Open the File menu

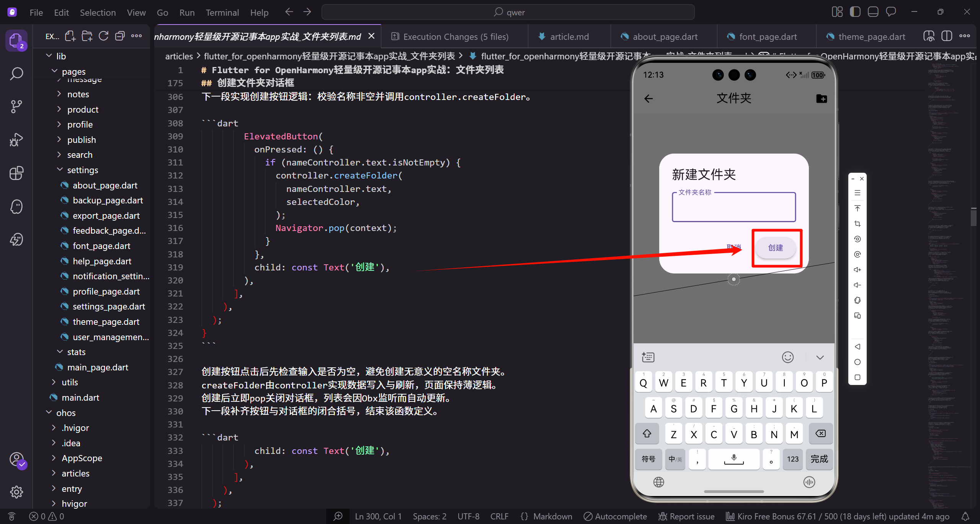point(36,12)
